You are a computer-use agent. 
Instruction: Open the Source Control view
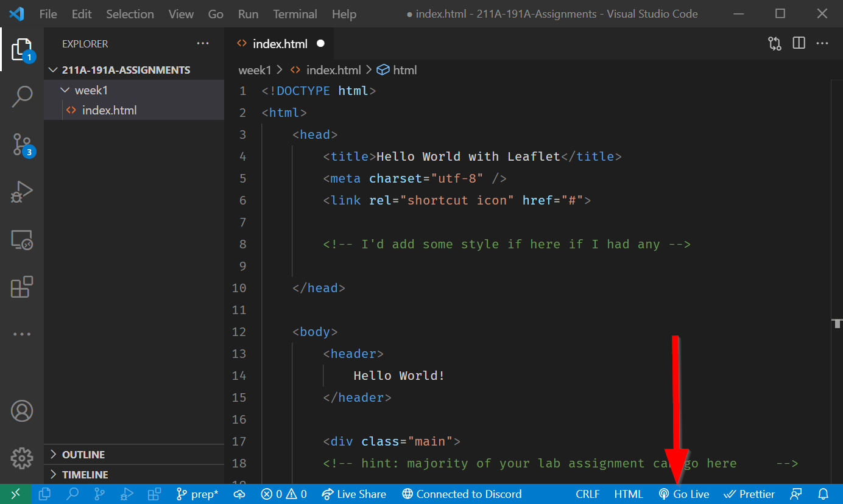(x=22, y=145)
